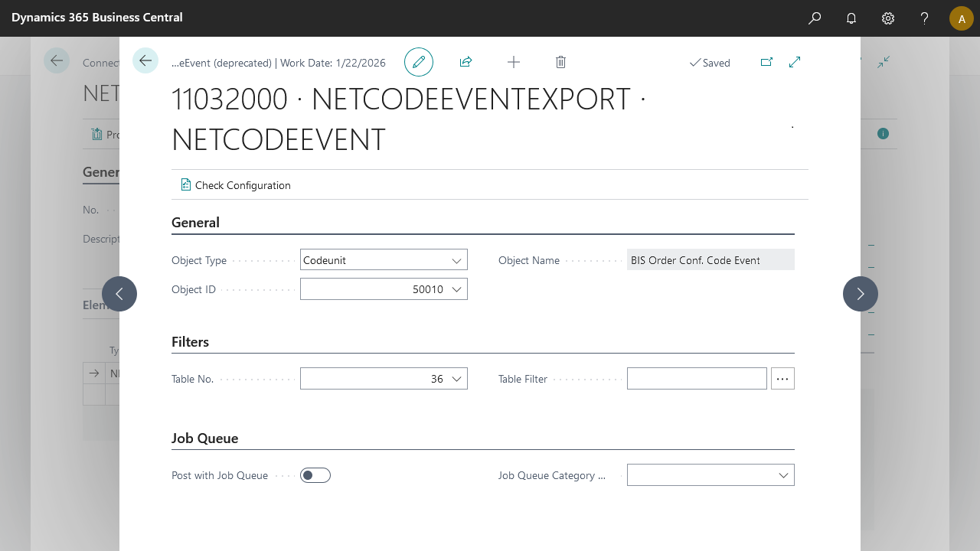The image size is (980, 551).
Task: Open notifications bell
Action: 851,18
